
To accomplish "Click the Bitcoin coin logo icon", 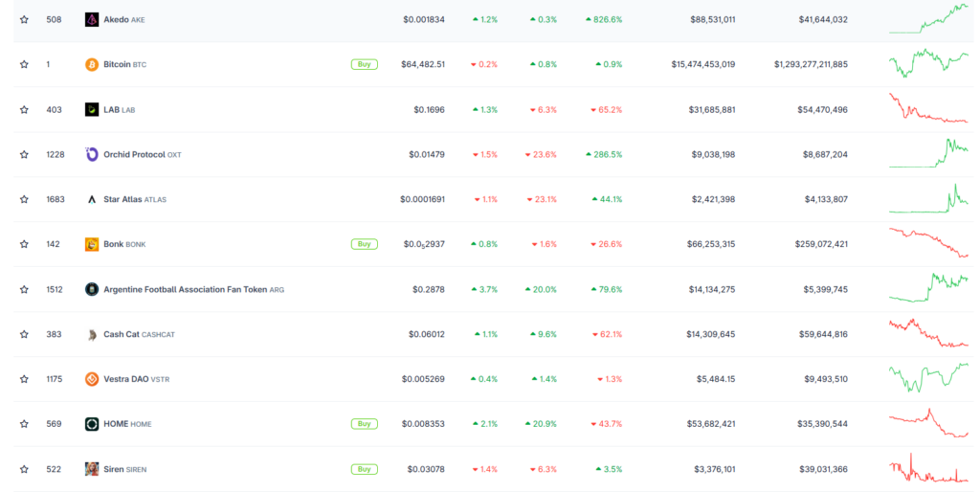I will 92,64.
